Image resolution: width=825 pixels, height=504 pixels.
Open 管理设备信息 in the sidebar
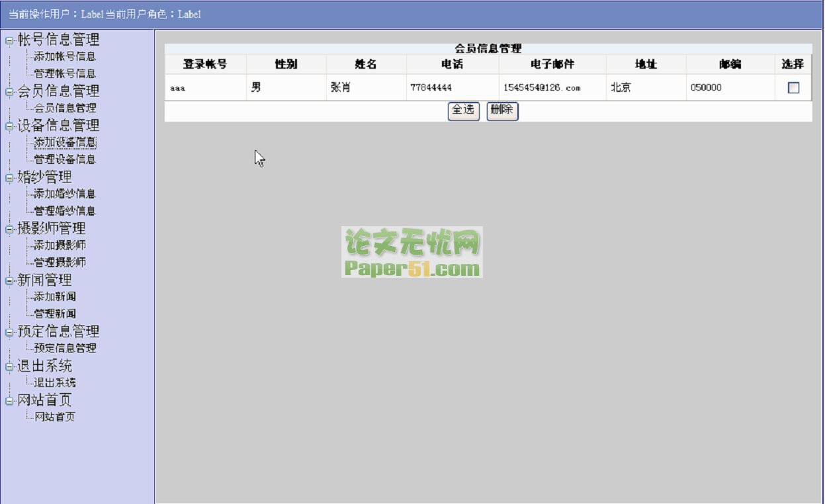(65, 159)
